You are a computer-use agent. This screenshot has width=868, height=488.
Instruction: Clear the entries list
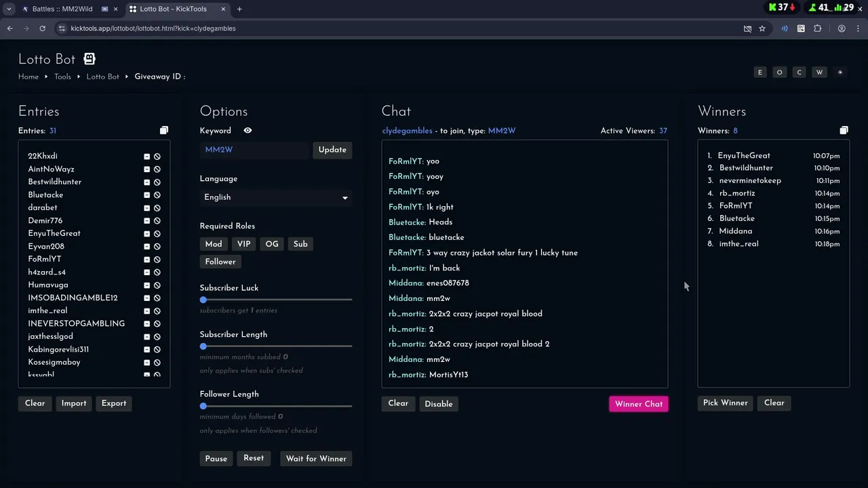click(x=35, y=403)
